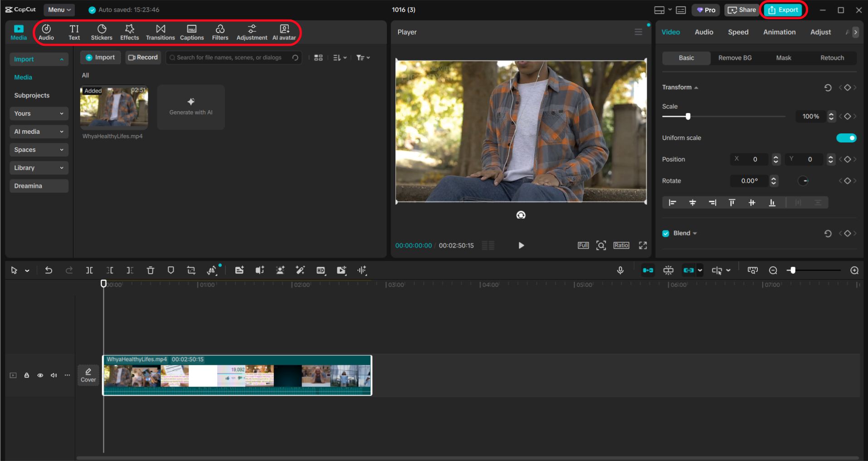Delete the selected clip with trash icon
The width and height of the screenshot is (868, 461).
pyautogui.click(x=151, y=270)
